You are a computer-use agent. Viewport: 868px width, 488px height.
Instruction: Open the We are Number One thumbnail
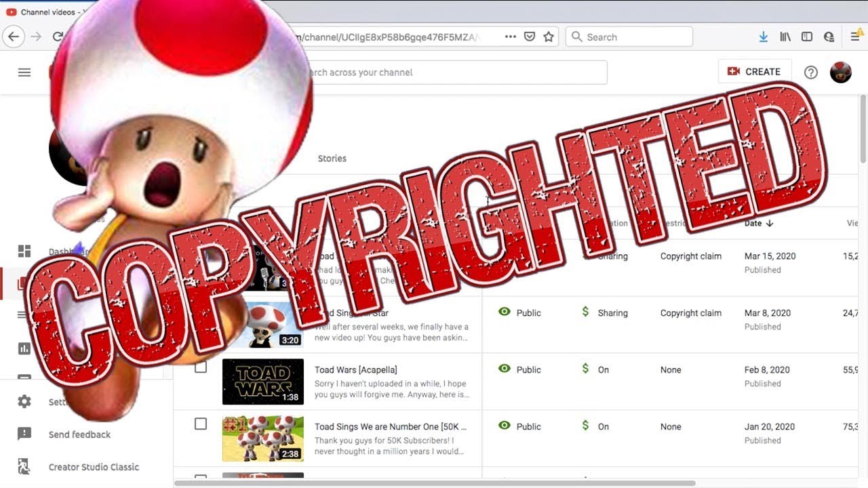(x=263, y=439)
